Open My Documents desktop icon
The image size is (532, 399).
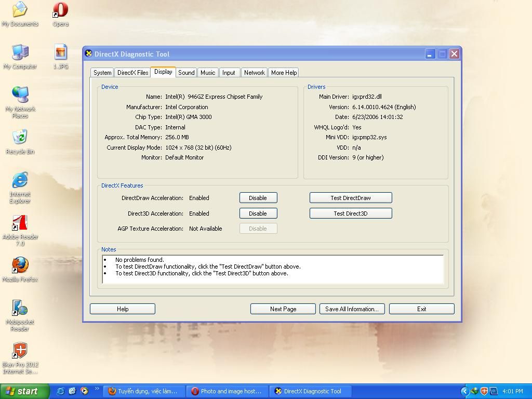[x=20, y=14]
